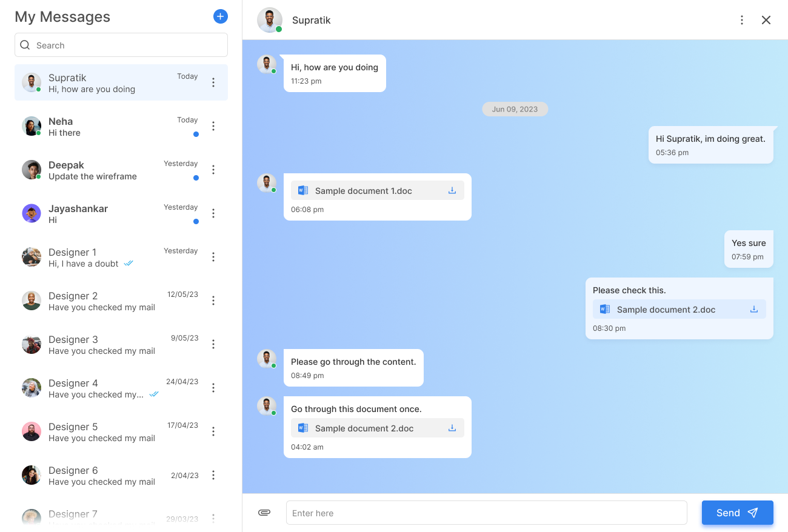Click the 'Yes sure' message bubble
This screenshot has height=532, width=788.
pos(749,249)
